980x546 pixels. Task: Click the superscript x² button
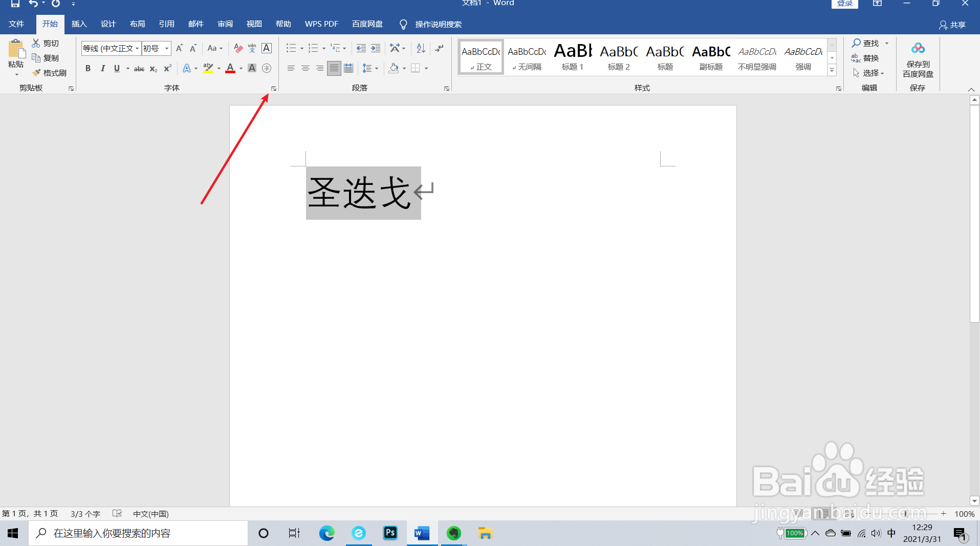coord(168,68)
